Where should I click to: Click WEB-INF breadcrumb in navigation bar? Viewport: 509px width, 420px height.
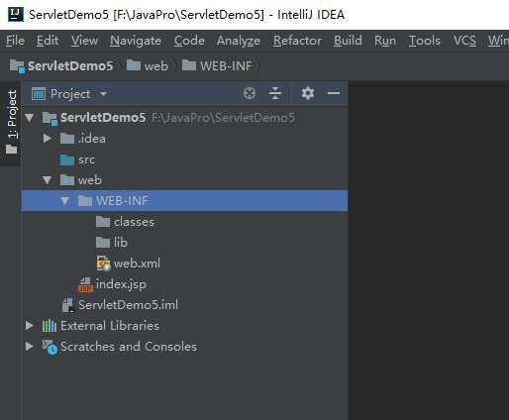pos(217,65)
